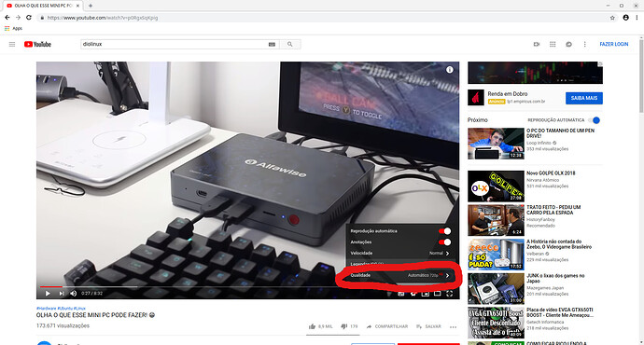Viewport: 644px width, 345px height.
Task: Go forward in the browser
Action: pos(18,18)
